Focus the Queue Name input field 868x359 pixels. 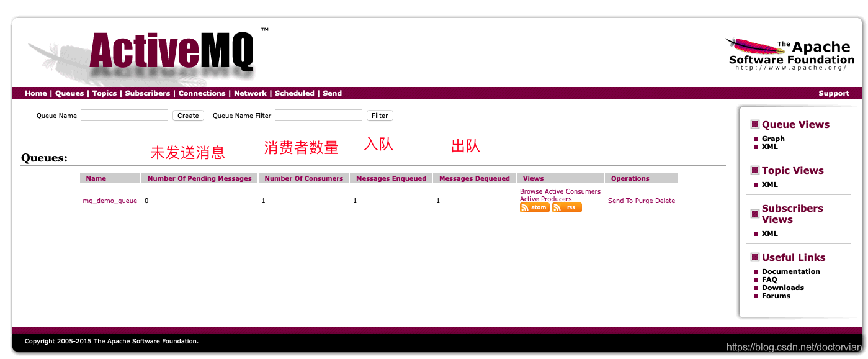(x=124, y=116)
